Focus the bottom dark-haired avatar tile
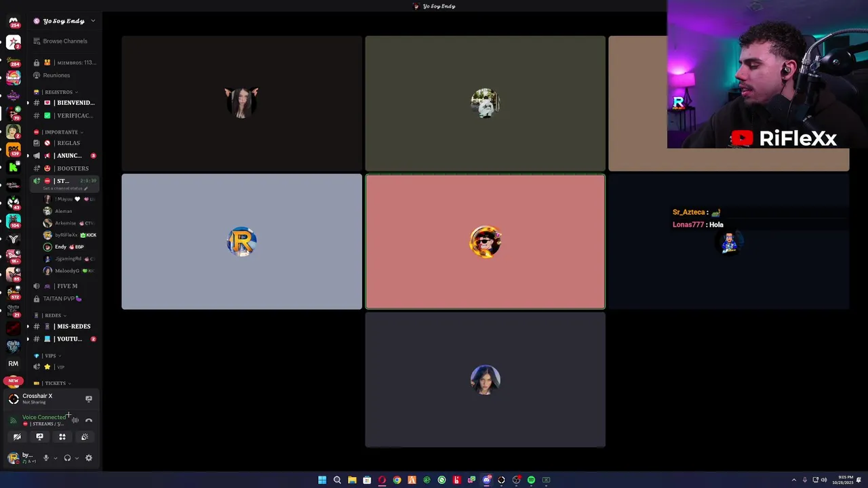 coord(485,380)
